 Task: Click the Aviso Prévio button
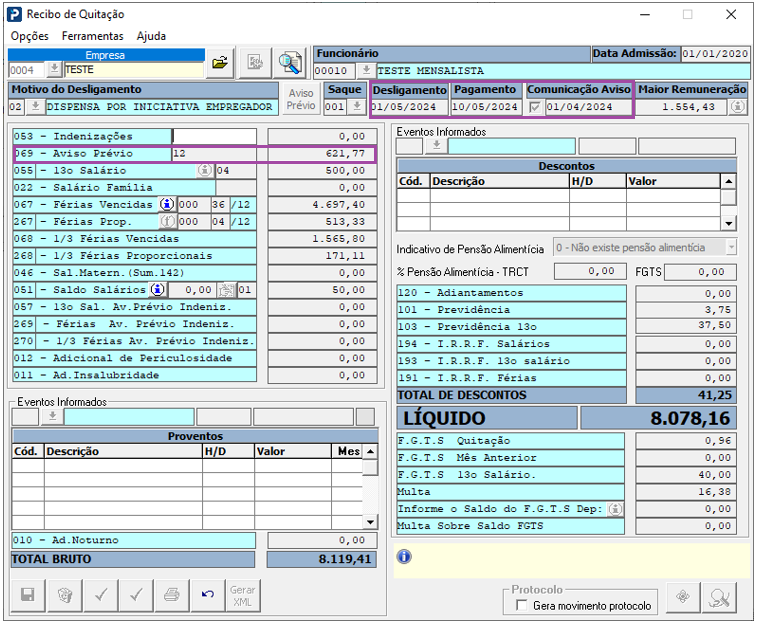tap(301, 99)
